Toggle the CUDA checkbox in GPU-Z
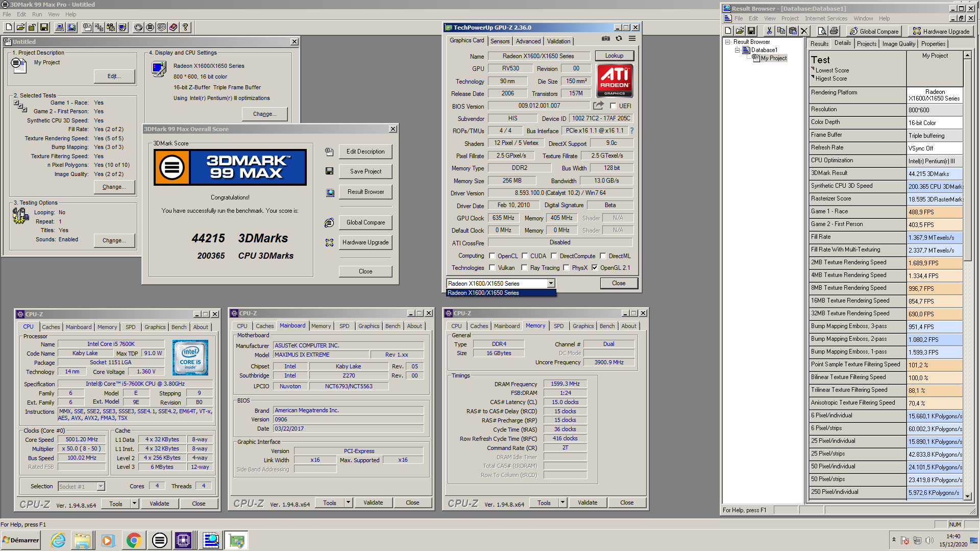980x551 pixels. click(524, 256)
